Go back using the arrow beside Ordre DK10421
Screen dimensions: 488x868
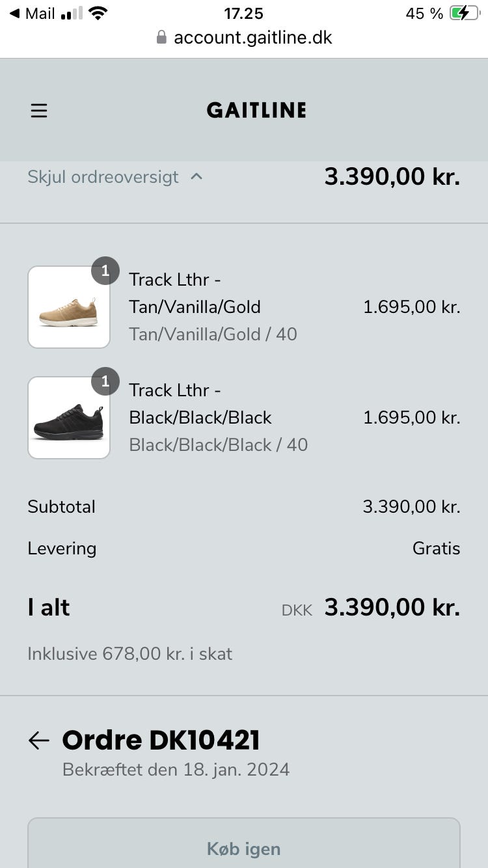[39, 740]
